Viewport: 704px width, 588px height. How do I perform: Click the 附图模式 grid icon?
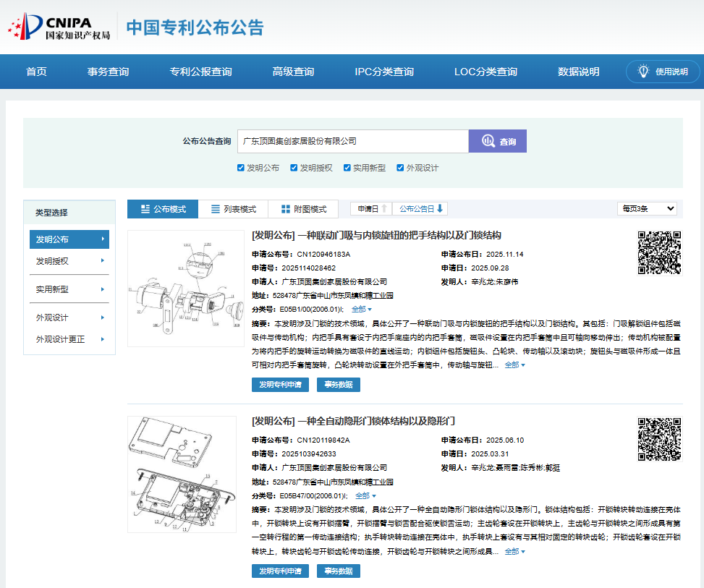pos(286,209)
